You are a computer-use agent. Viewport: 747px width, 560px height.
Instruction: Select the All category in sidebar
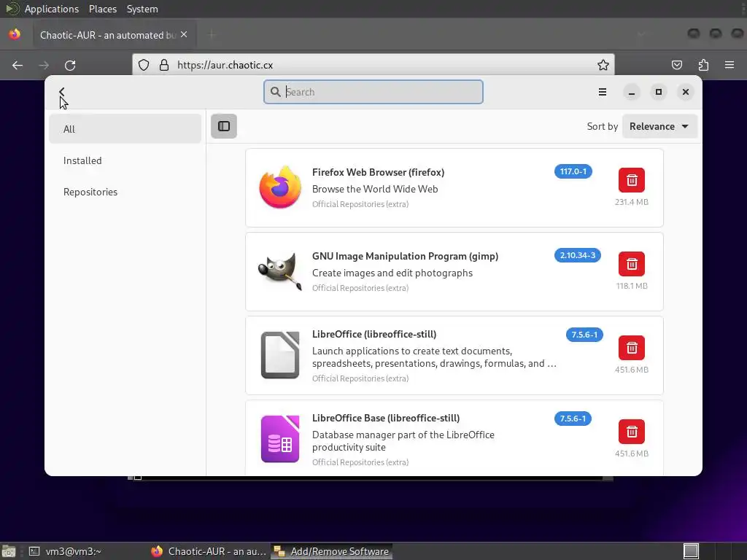pos(125,129)
